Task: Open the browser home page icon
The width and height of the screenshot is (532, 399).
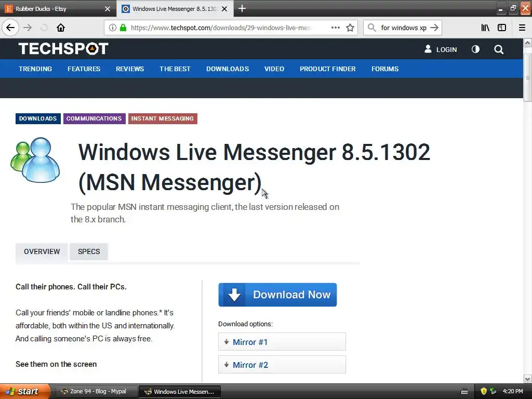Action: pyautogui.click(x=61, y=28)
